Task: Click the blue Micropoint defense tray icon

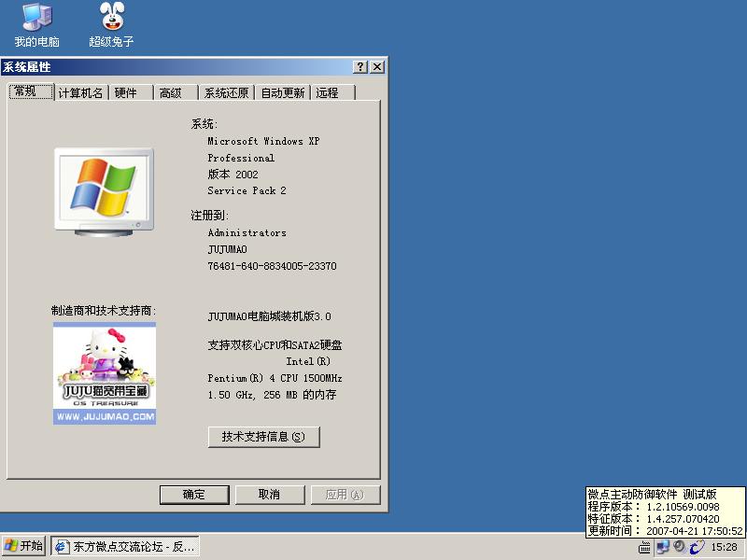Action: pyautogui.click(x=697, y=547)
